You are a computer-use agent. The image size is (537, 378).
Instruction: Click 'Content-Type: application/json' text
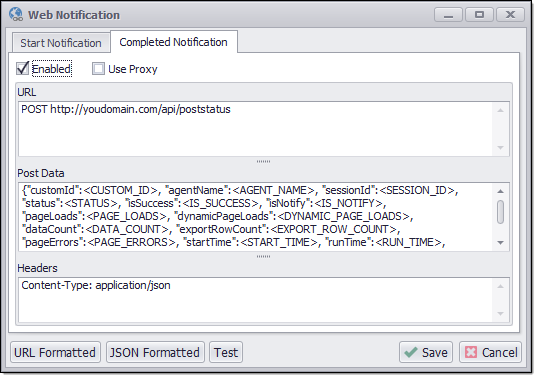tap(96, 285)
